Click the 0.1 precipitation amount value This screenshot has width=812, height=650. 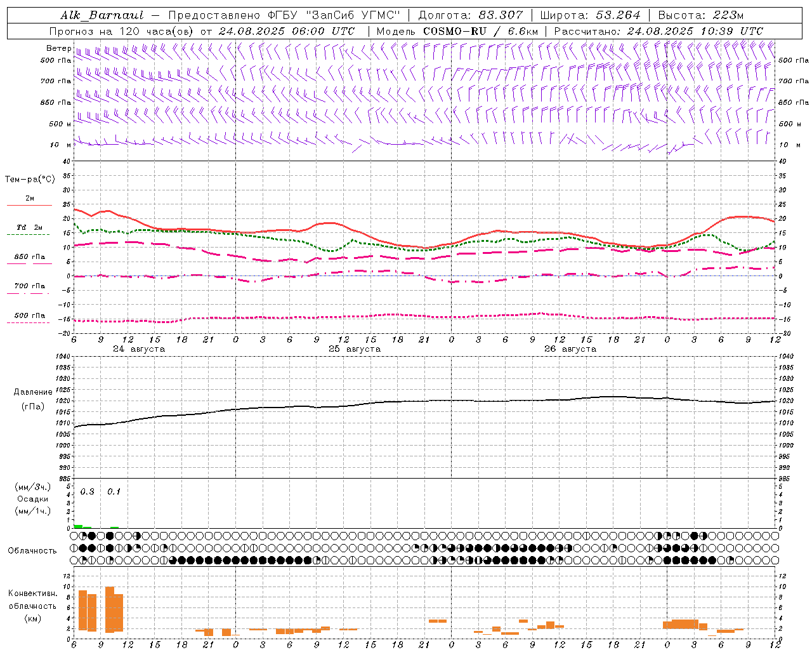point(114,491)
